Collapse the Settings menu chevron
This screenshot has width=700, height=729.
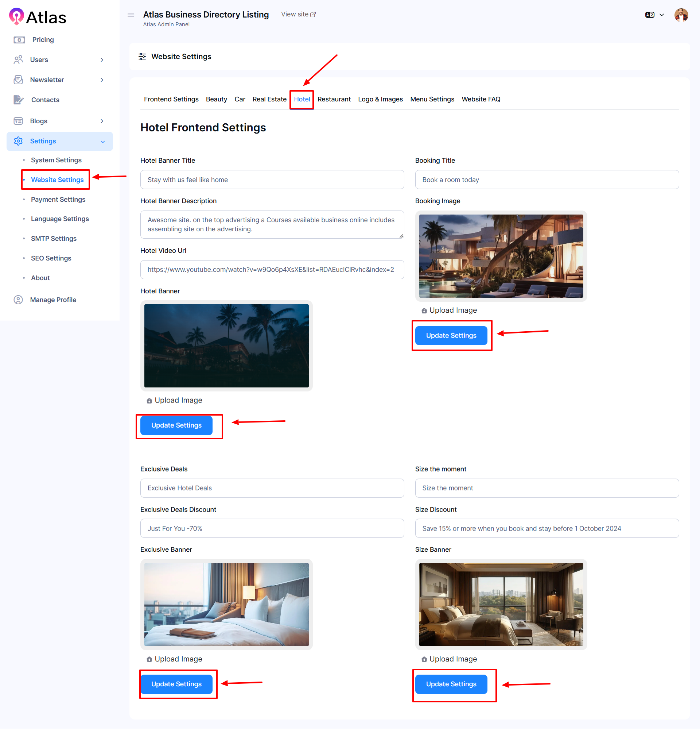(103, 141)
